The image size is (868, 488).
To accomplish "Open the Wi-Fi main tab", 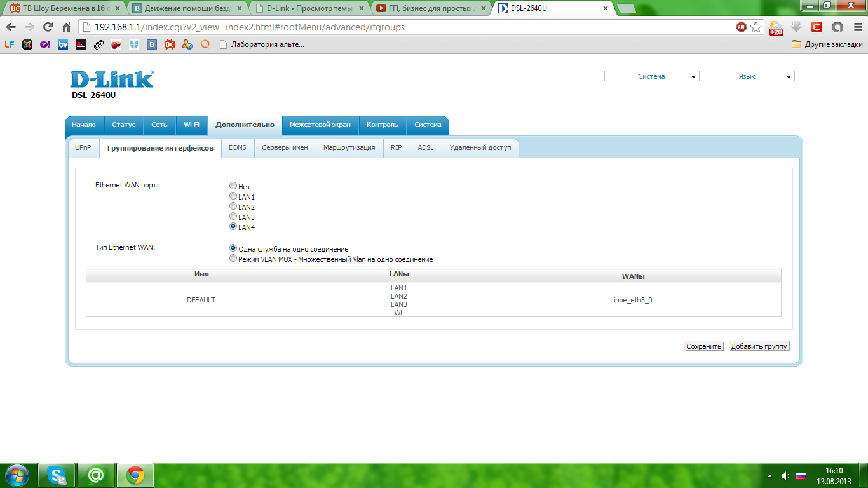I will [192, 125].
